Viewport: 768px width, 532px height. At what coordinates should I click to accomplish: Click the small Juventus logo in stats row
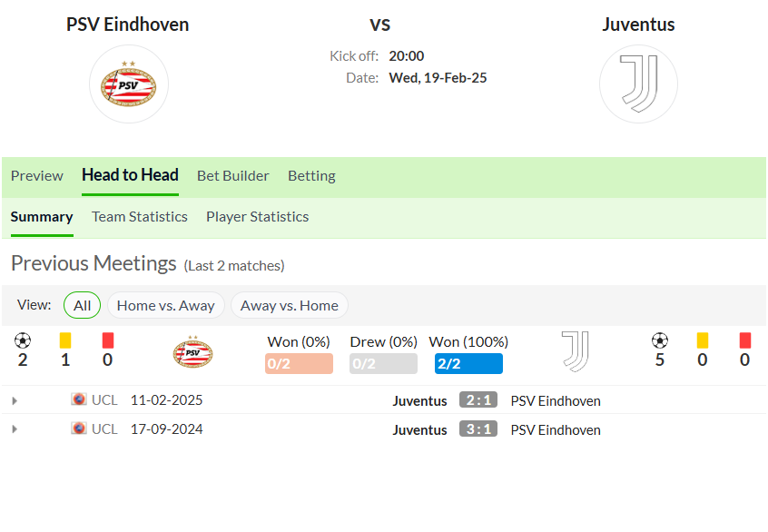pyautogui.click(x=576, y=351)
